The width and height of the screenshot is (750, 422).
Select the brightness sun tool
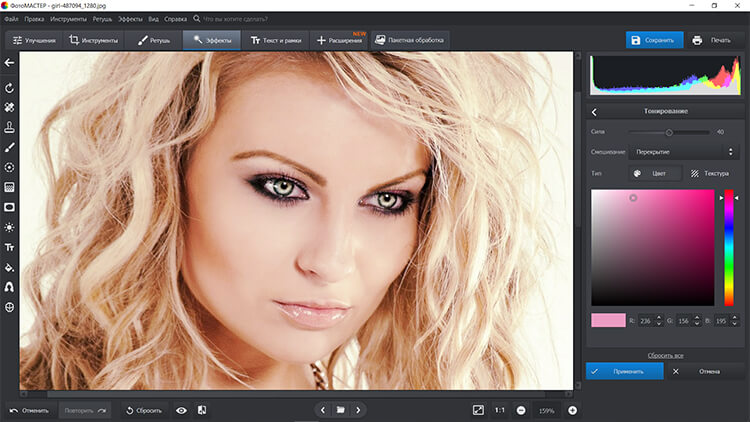tap(9, 227)
